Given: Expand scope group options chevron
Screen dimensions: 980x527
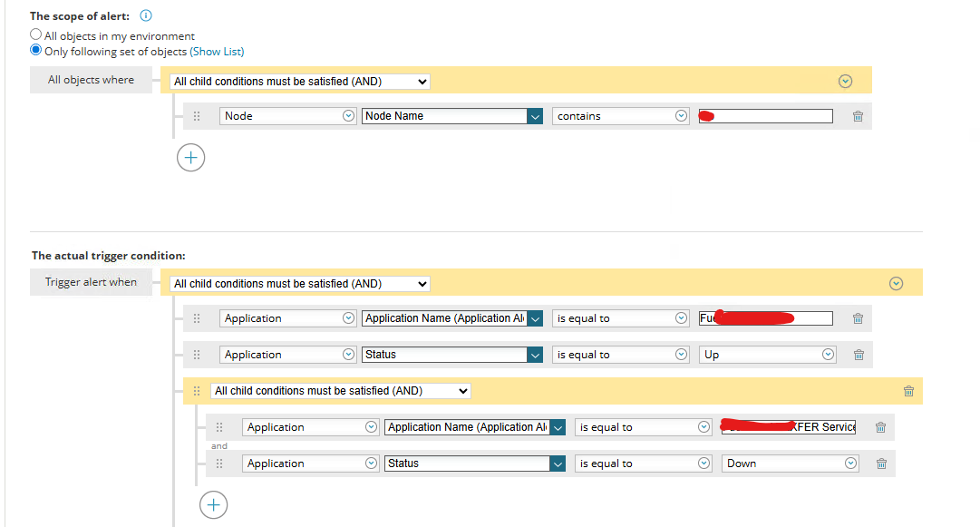Looking at the screenshot, I should (x=845, y=82).
